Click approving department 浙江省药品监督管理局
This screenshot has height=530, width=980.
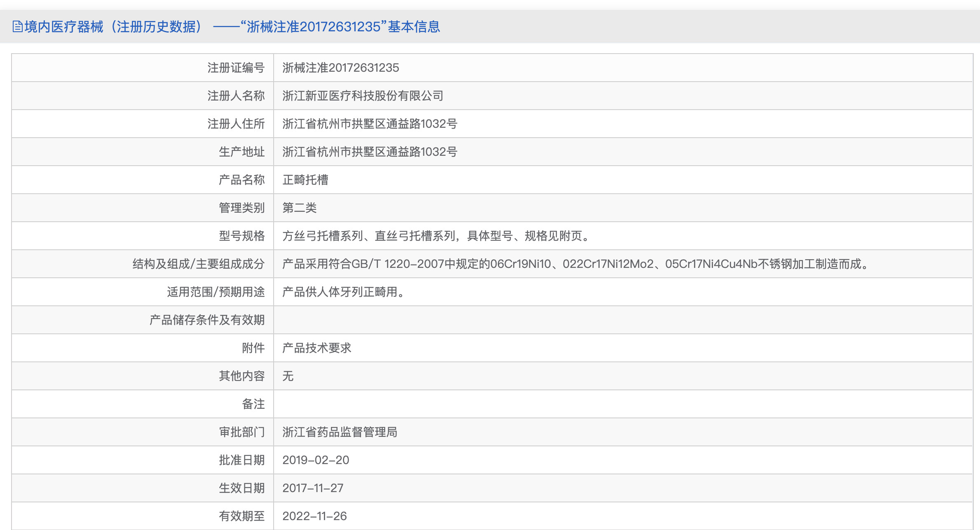[x=340, y=432]
